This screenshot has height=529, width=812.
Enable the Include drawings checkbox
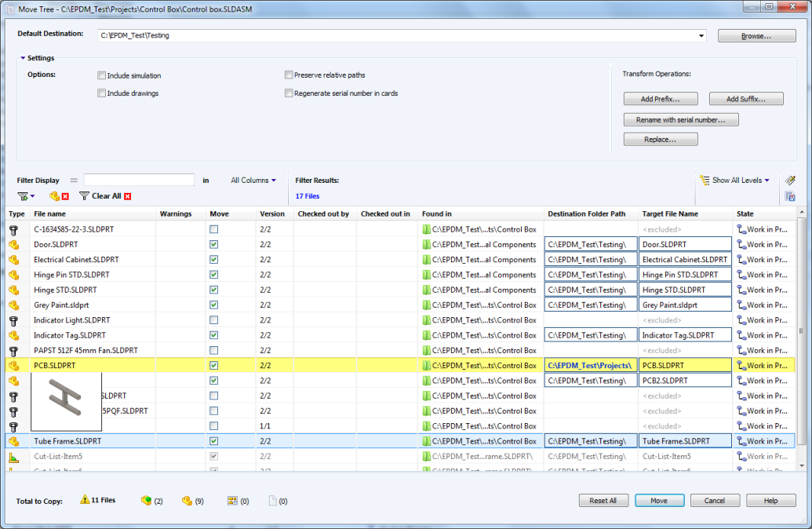101,92
